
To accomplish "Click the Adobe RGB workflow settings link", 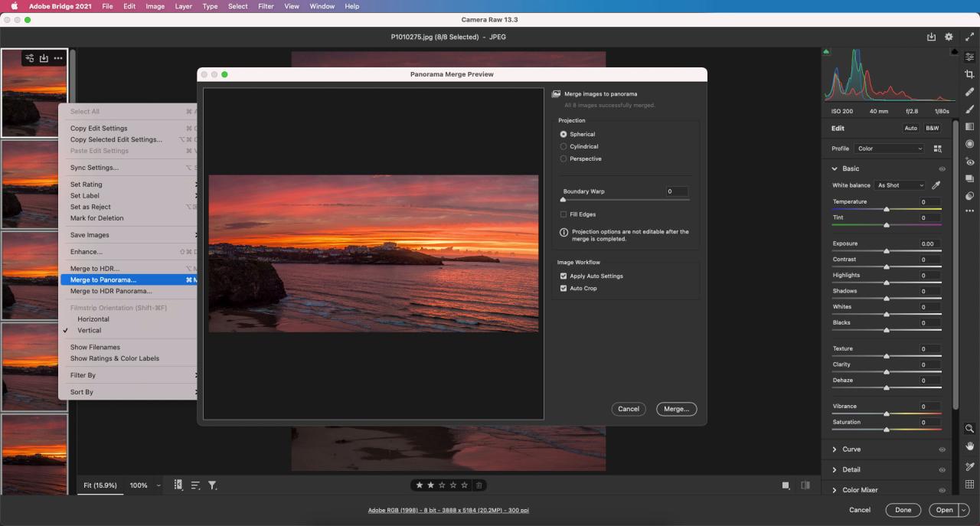I will 449,509.
